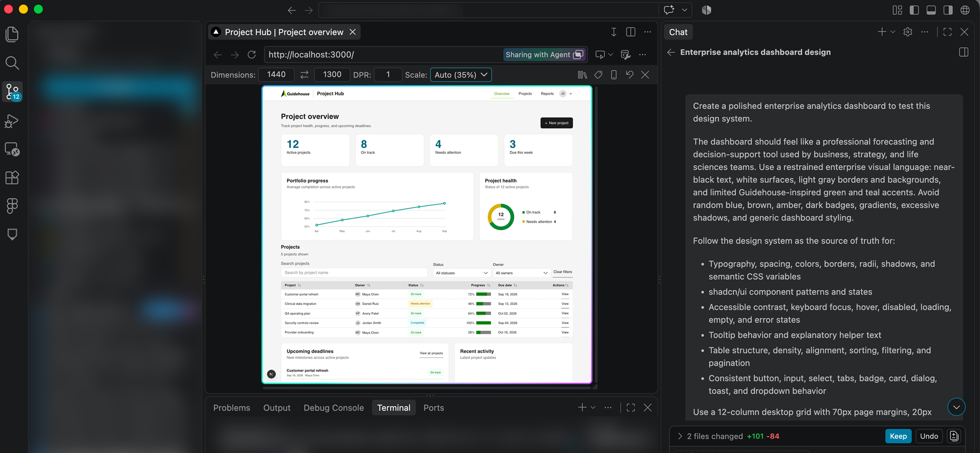Open Run and Debug icon

(x=12, y=121)
